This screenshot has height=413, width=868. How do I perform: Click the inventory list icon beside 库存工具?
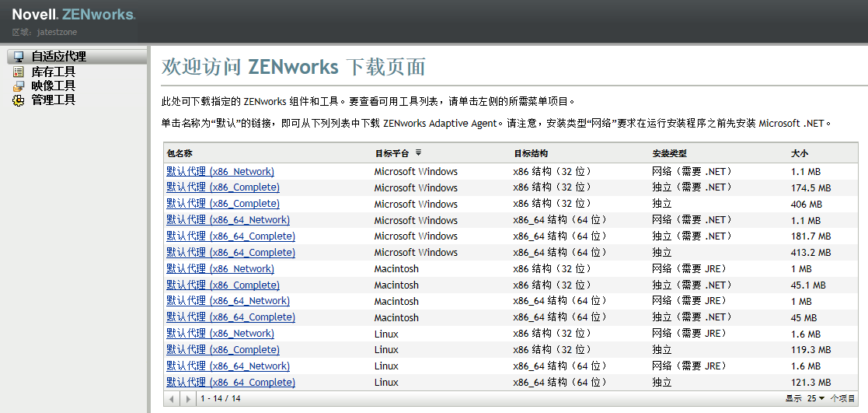pyautogui.click(x=19, y=72)
